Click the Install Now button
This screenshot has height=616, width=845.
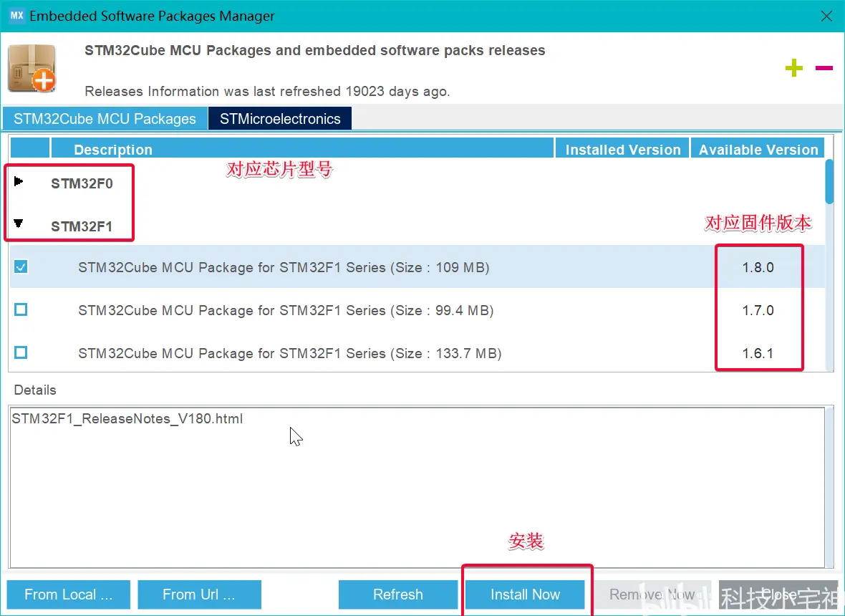click(x=526, y=595)
